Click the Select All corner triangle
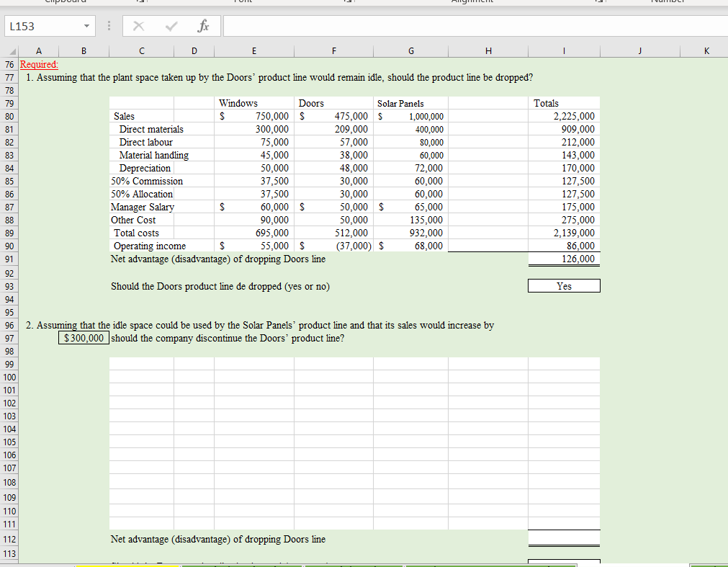 click(x=13, y=51)
